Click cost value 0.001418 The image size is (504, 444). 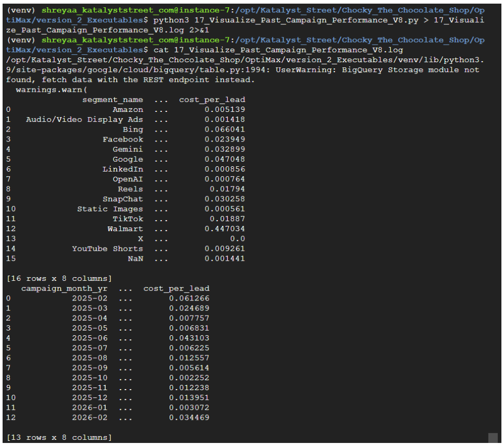[x=225, y=120]
